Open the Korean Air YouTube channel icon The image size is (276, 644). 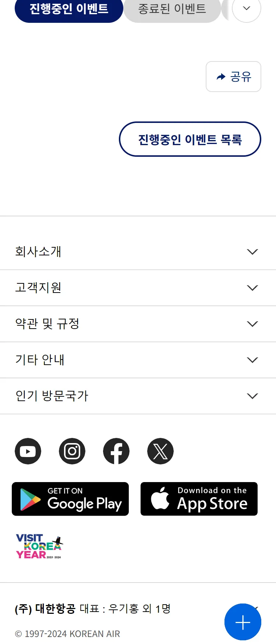[28, 451]
